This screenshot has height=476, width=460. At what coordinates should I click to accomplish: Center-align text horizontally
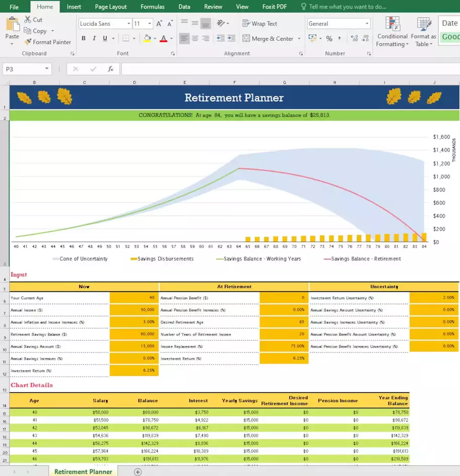point(195,39)
